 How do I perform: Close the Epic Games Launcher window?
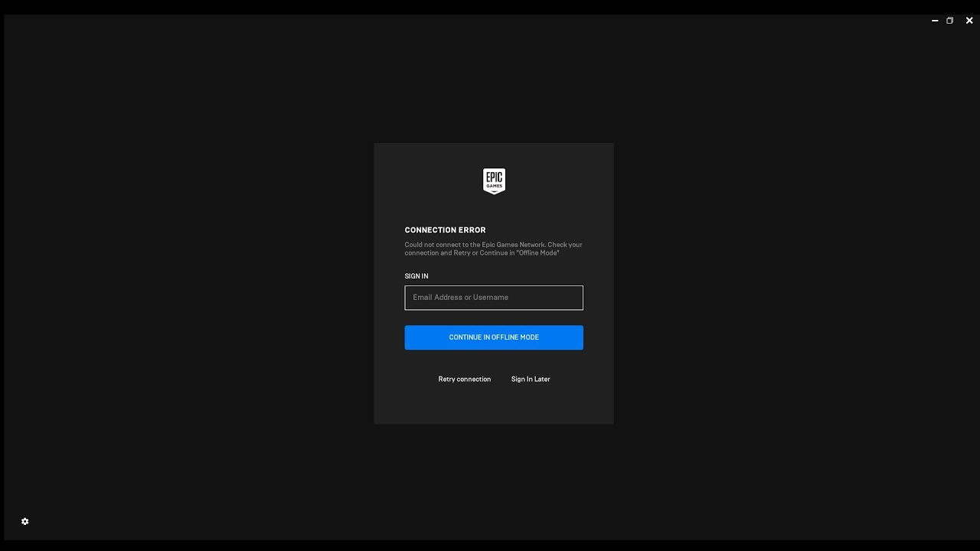pyautogui.click(x=969, y=21)
